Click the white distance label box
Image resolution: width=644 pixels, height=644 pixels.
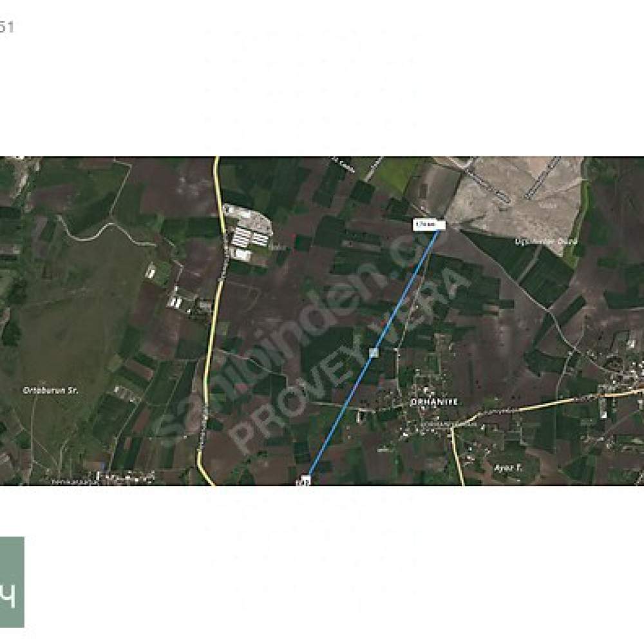pos(429,225)
